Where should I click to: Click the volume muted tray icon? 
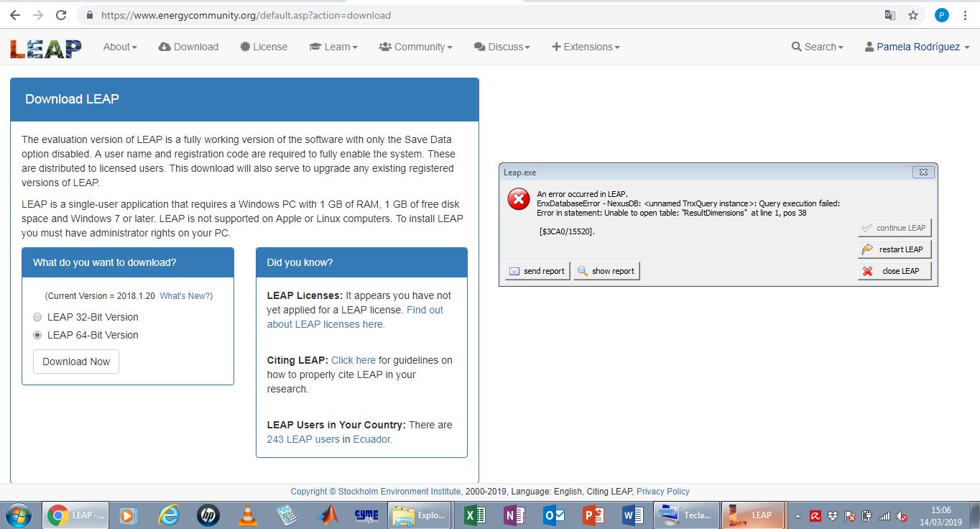tap(902, 516)
